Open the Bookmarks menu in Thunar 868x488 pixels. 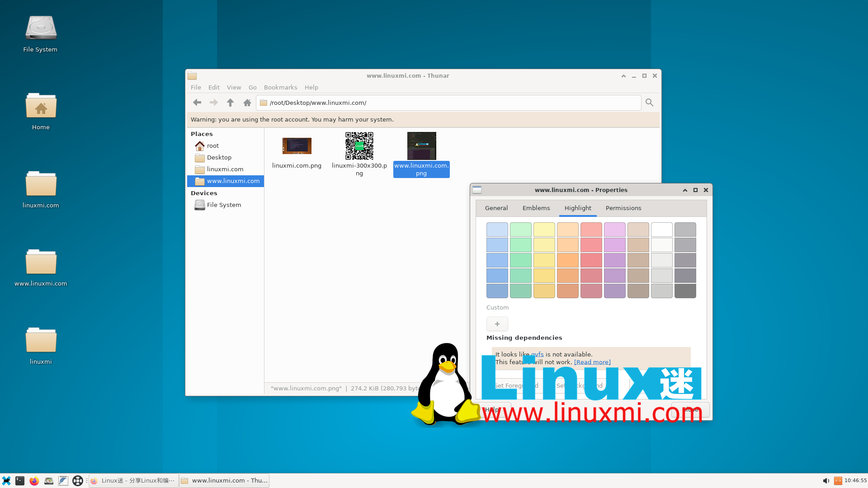[281, 88]
